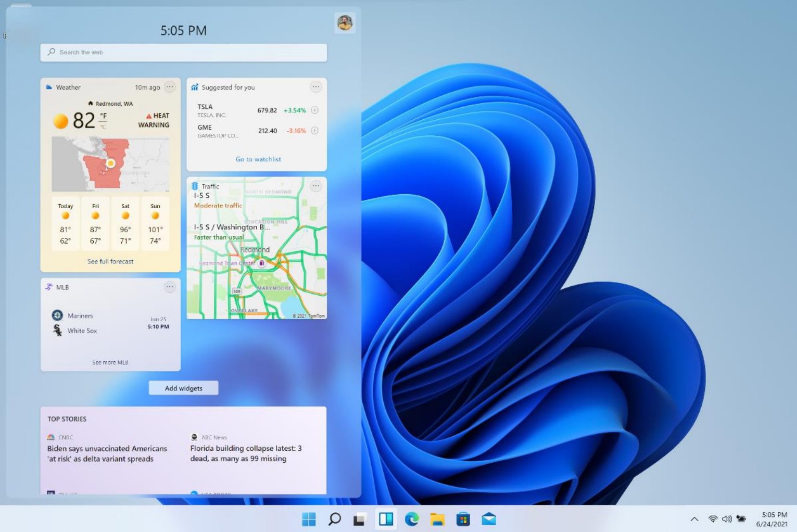Launch the Microsoft Store from the taskbar
The height and width of the screenshot is (532, 797).
click(x=463, y=518)
